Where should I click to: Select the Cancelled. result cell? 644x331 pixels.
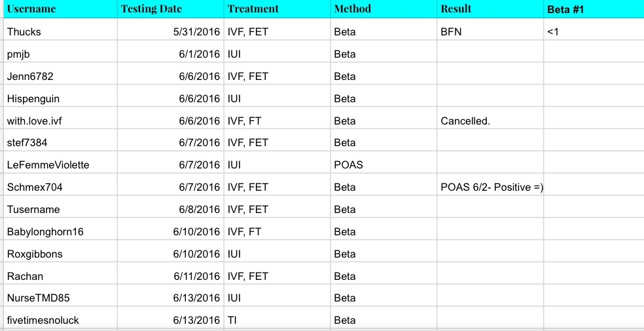pos(465,121)
